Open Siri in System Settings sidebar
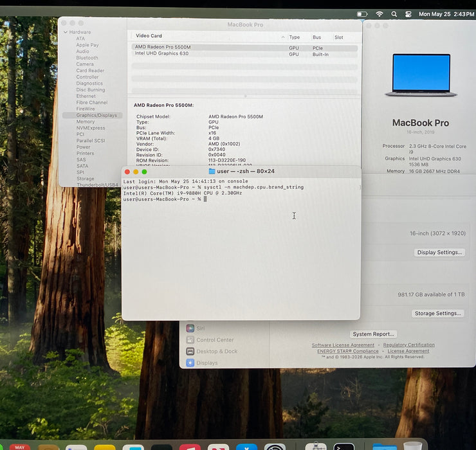 [196, 328]
